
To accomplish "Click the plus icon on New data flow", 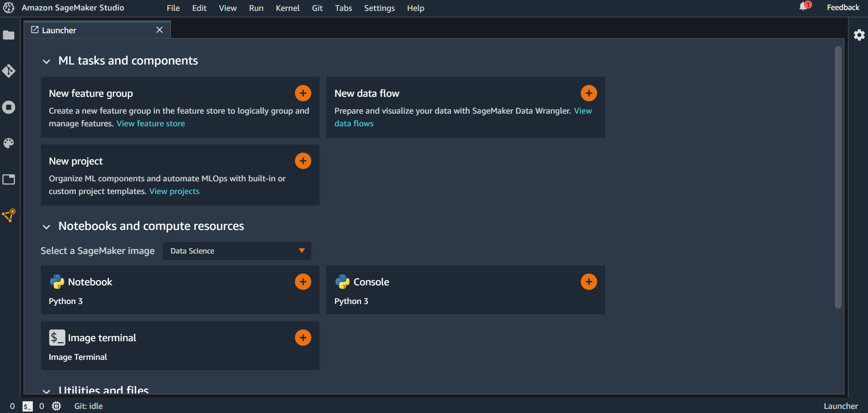I will [x=589, y=93].
